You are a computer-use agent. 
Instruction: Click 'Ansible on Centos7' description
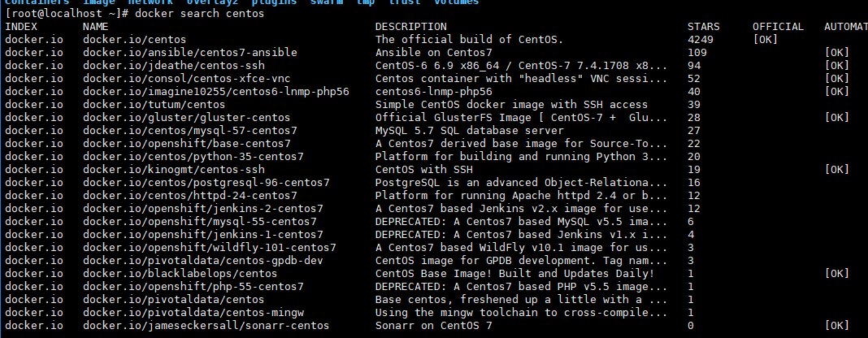tap(433, 53)
